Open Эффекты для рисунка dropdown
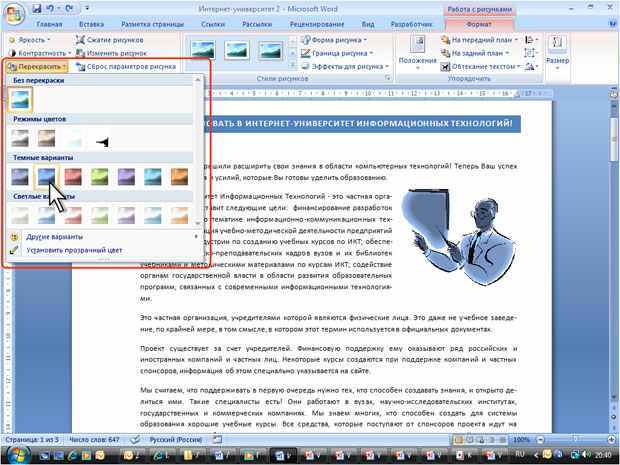620x465 pixels. 345,66
